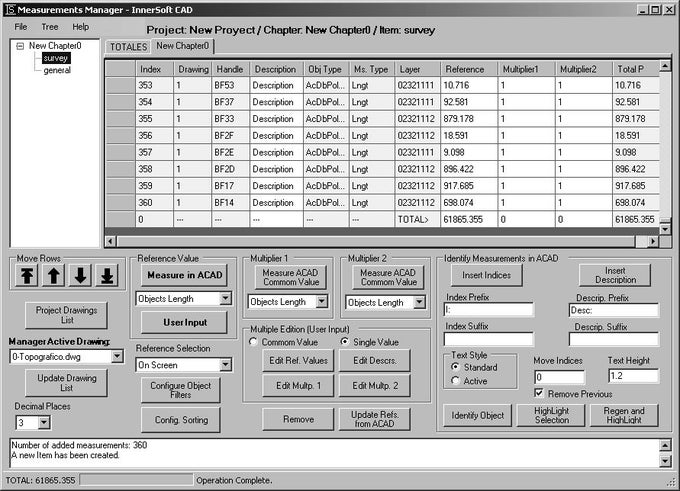
Task: Open the Tree menu
Action: tap(50, 27)
